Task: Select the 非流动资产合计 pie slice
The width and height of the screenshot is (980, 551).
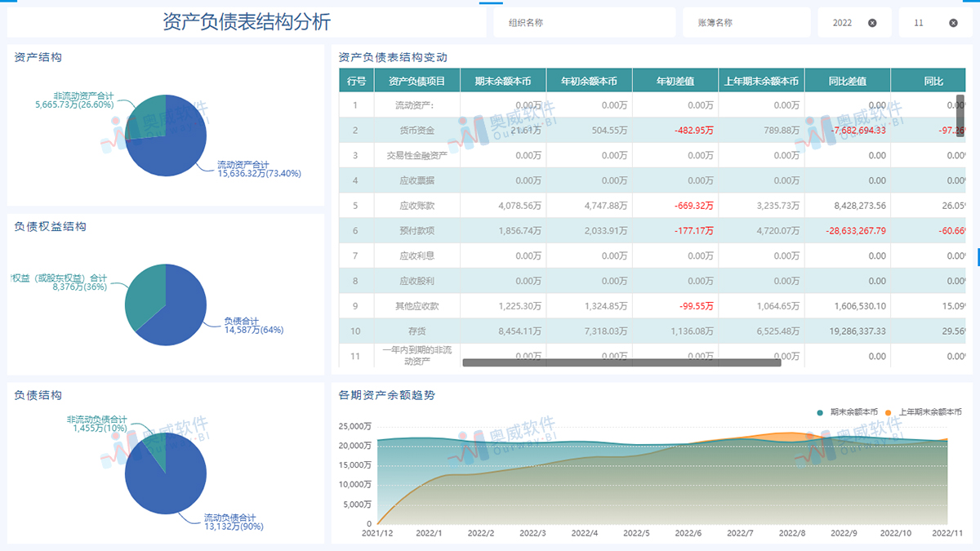Action: click(147, 117)
